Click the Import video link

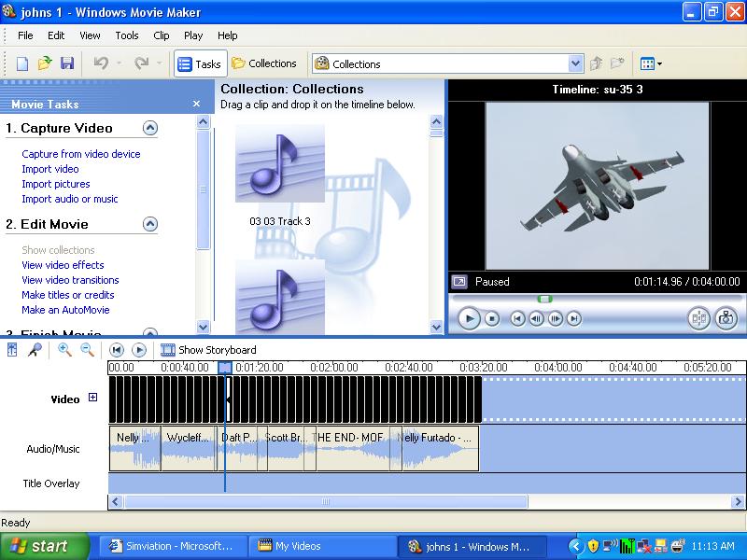50,169
